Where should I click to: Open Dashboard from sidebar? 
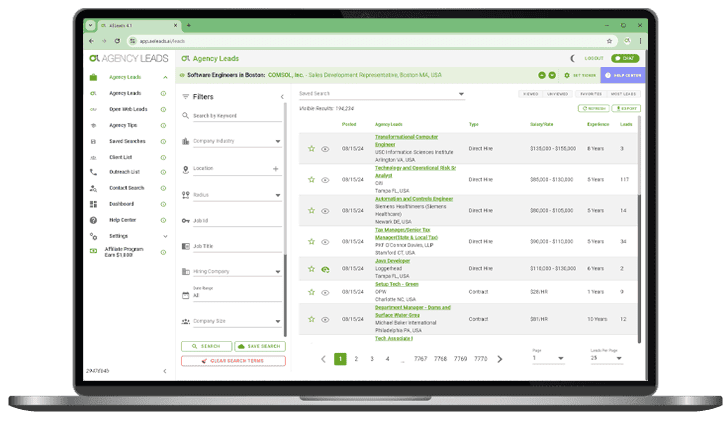121,204
